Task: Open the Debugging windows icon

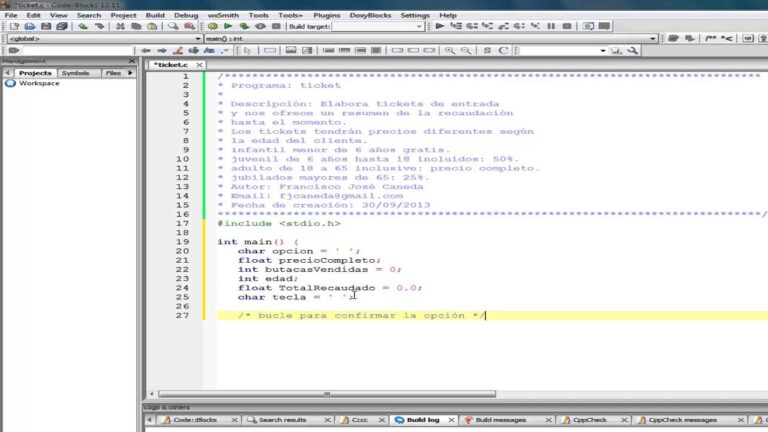Action: 588,26
